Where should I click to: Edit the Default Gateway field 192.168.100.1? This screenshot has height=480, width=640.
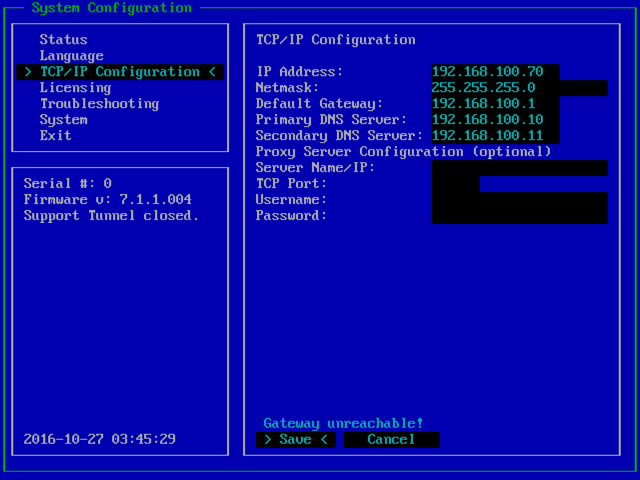496,104
